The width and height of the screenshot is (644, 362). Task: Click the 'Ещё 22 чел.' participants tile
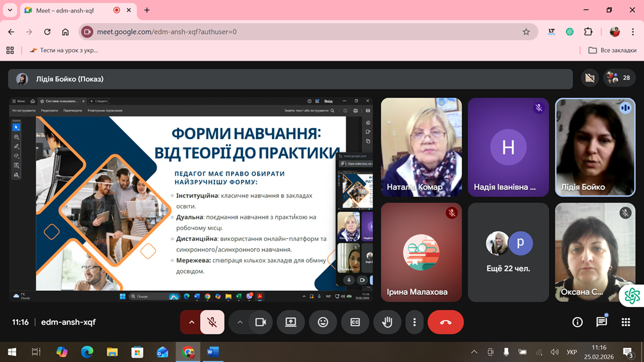[508, 252]
